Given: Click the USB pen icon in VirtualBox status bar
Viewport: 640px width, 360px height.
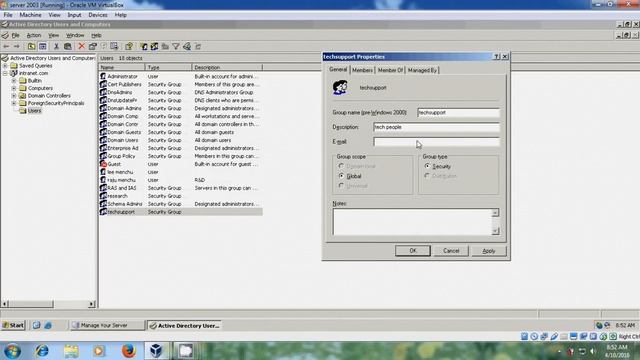Looking at the screenshot, I should point(554,336).
